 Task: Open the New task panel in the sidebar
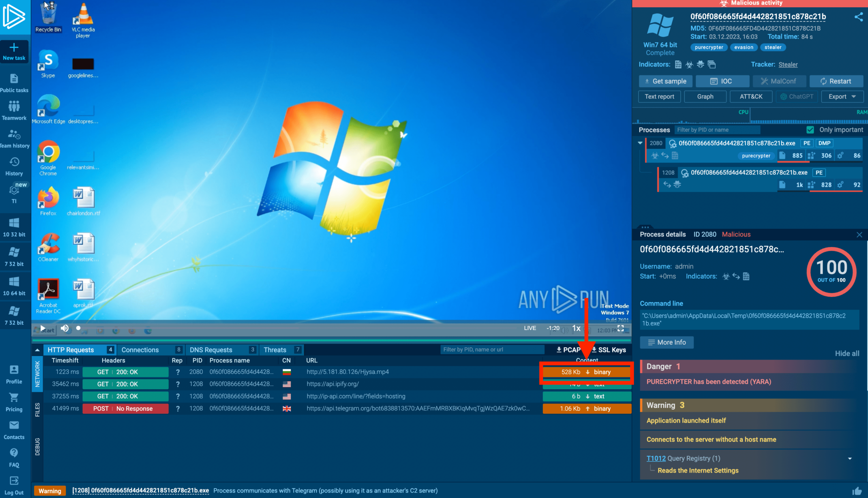pyautogui.click(x=14, y=51)
